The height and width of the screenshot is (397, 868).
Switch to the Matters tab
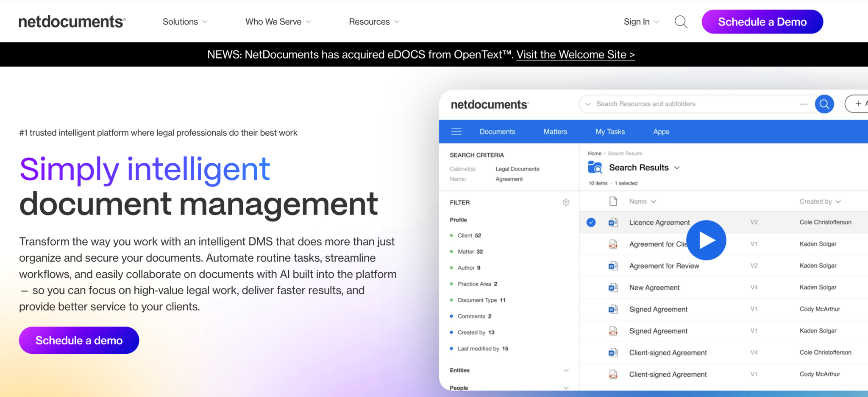(x=555, y=132)
